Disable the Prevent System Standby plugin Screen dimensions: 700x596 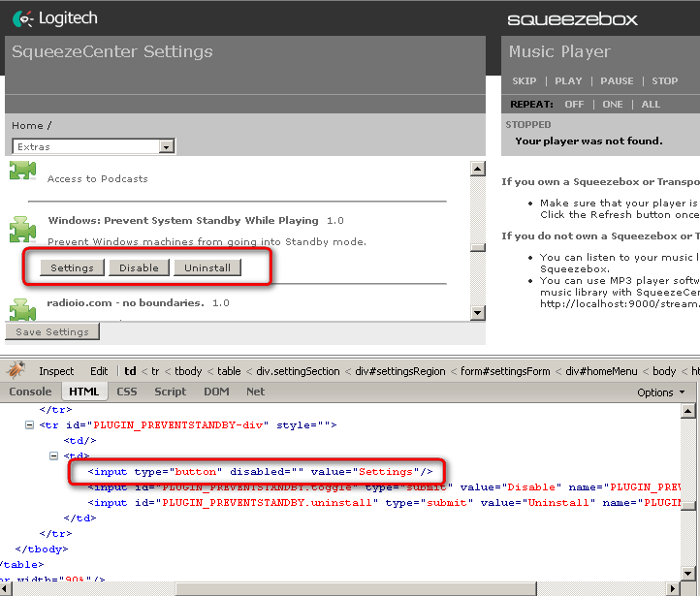click(x=139, y=267)
